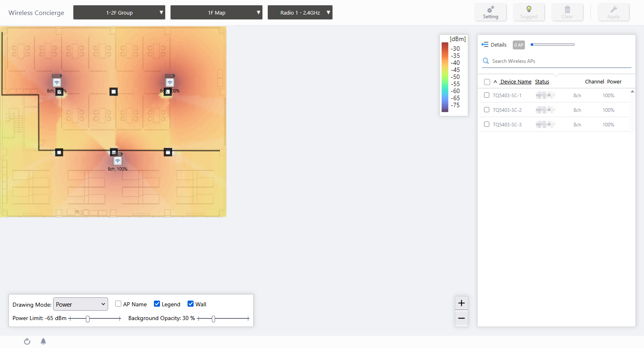The height and width of the screenshot is (348, 644).
Task: Uncheck the Wall checkbox
Action: point(190,304)
